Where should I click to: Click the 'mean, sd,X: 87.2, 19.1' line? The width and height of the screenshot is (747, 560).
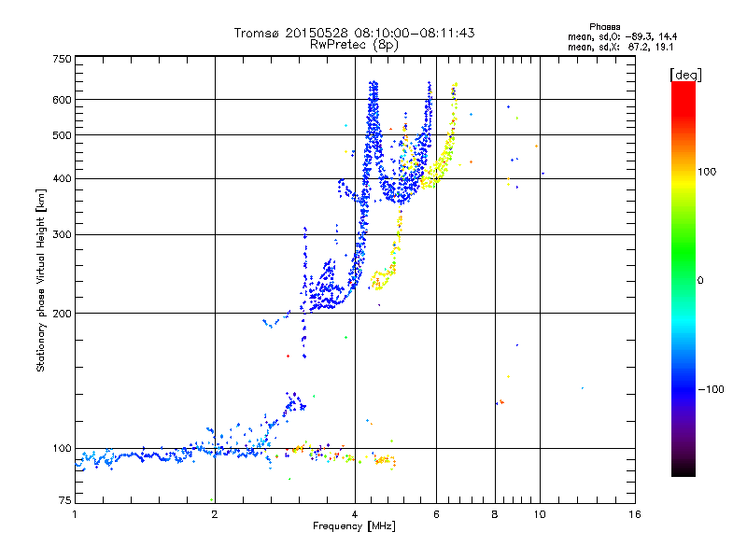[620, 47]
